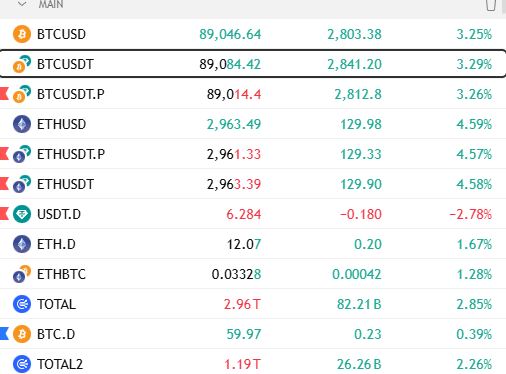Viewport: 506px width, 374px height.
Task: Click the ETHBTC pair logo icon
Action: (22, 274)
